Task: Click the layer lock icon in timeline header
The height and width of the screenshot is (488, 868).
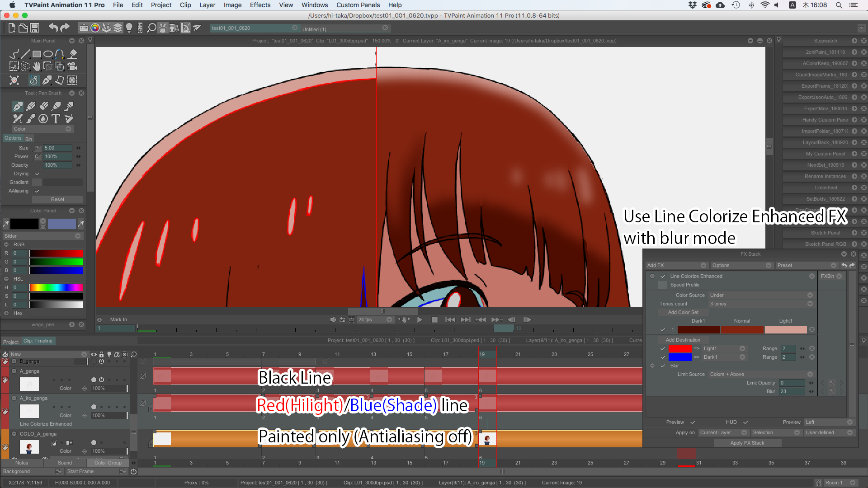Action: click(101, 355)
